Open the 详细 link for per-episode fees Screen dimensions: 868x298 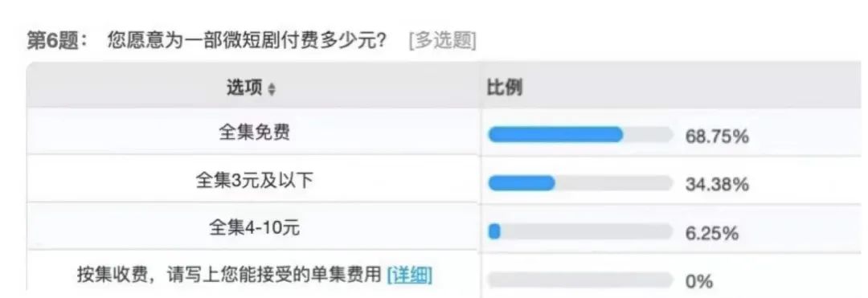click(410, 275)
